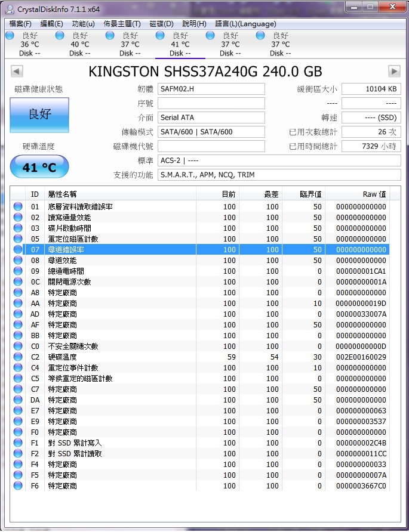Click the 良好 health status button
409x532 pixels.
[x=39, y=115]
